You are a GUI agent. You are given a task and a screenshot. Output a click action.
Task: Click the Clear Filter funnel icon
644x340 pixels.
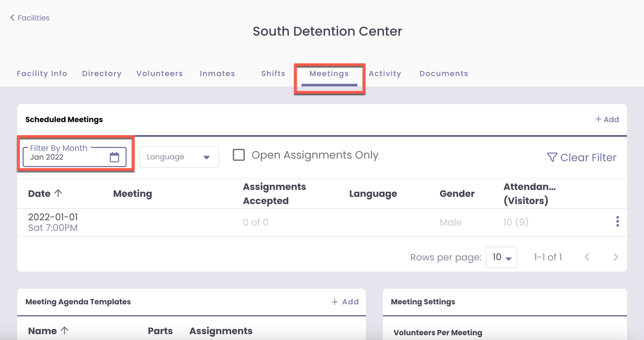[x=552, y=157]
